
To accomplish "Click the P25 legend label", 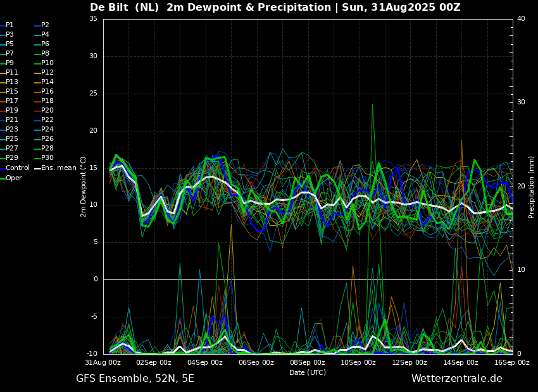I will pos(12,139).
